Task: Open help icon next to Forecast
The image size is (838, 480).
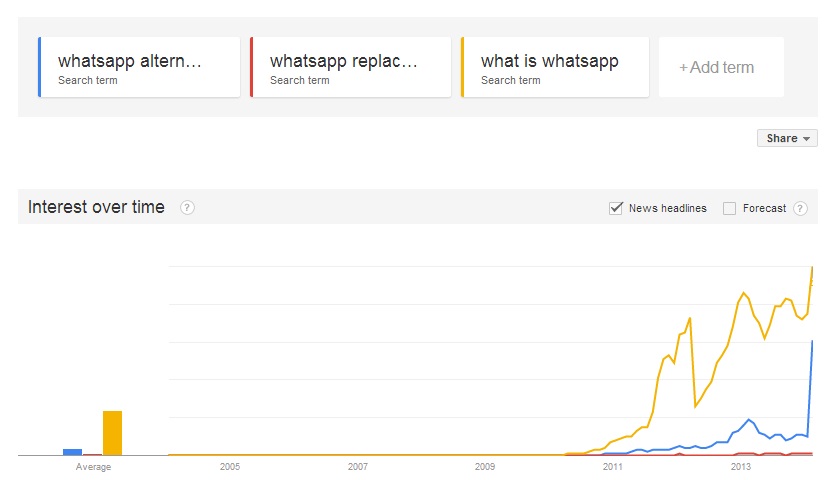Action: (x=800, y=208)
